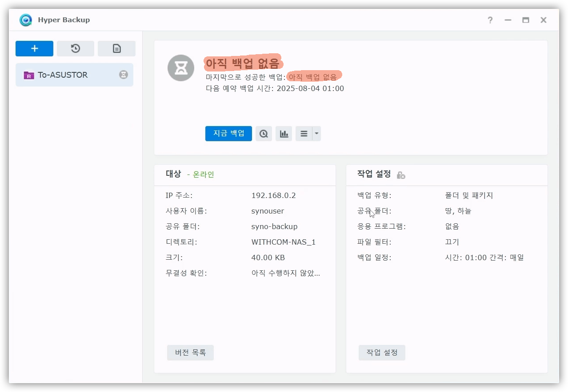Expand the dropdown arrow next to menu icon
This screenshot has height=392, width=568.
316,134
